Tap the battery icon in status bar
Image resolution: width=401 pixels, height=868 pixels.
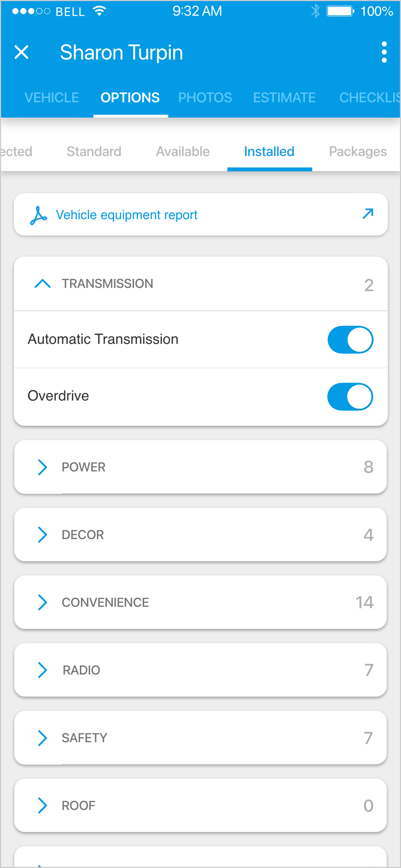pyautogui.click(x=340, y=11)
